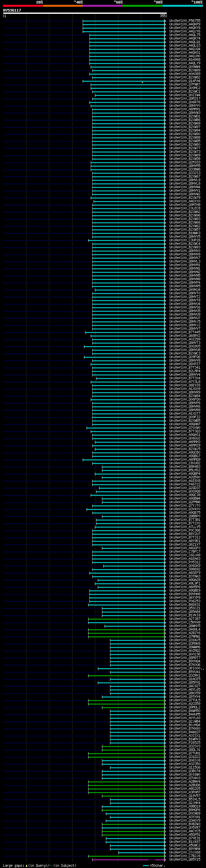206x868 pixels.
Task: Open hit UniRef100_Q9MUL2
Action: coord(185,707)
